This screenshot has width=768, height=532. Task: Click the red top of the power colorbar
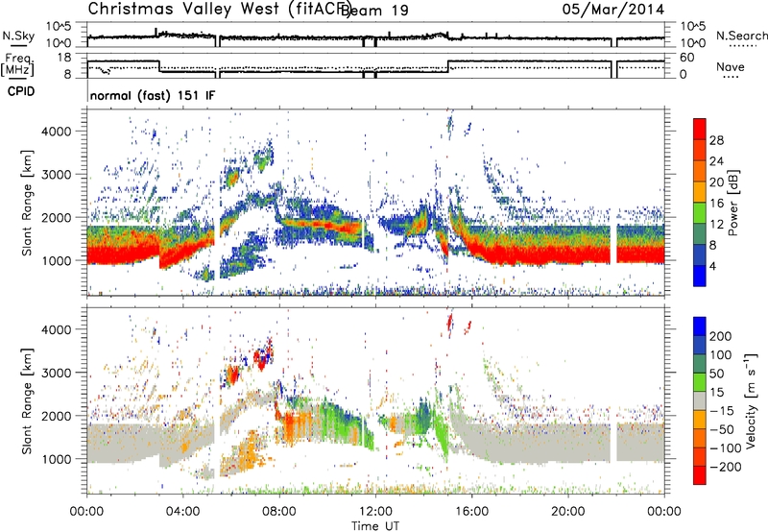tap(700, 129)
